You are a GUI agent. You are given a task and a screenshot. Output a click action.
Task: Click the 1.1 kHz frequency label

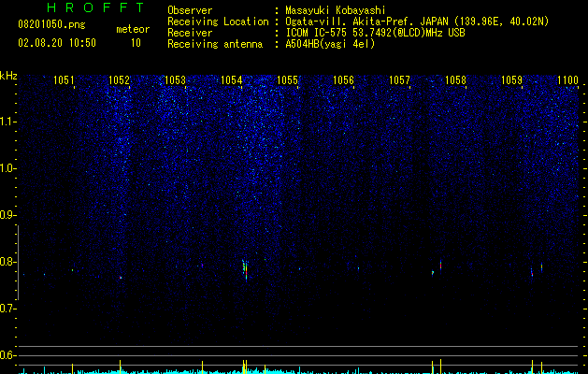(7, 122)
